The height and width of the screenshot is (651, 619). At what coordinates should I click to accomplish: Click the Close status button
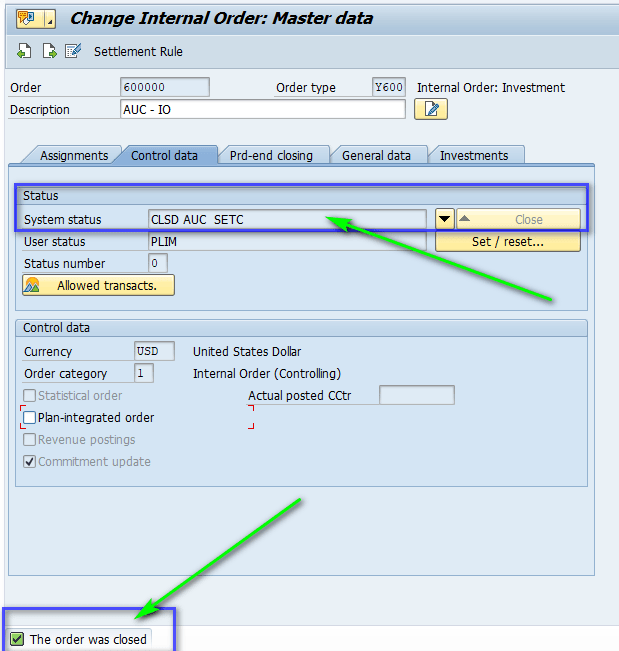[518, 219]
